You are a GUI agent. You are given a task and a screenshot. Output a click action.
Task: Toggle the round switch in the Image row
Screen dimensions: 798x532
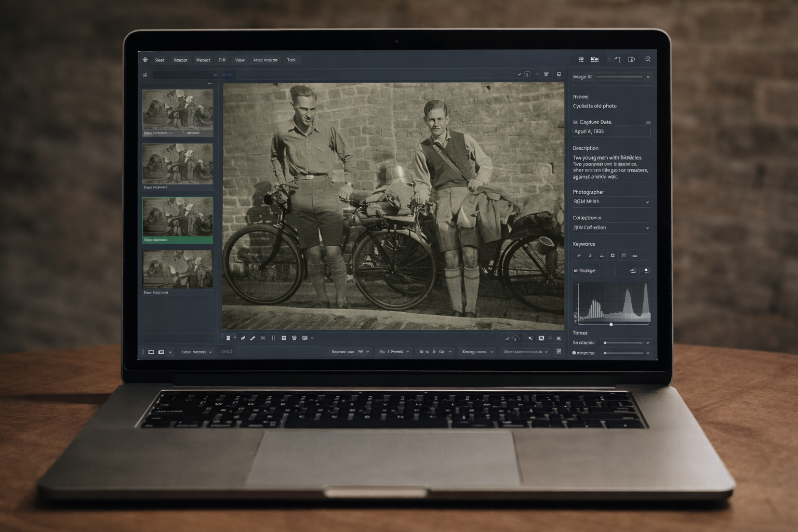click(x=646, y=271)
